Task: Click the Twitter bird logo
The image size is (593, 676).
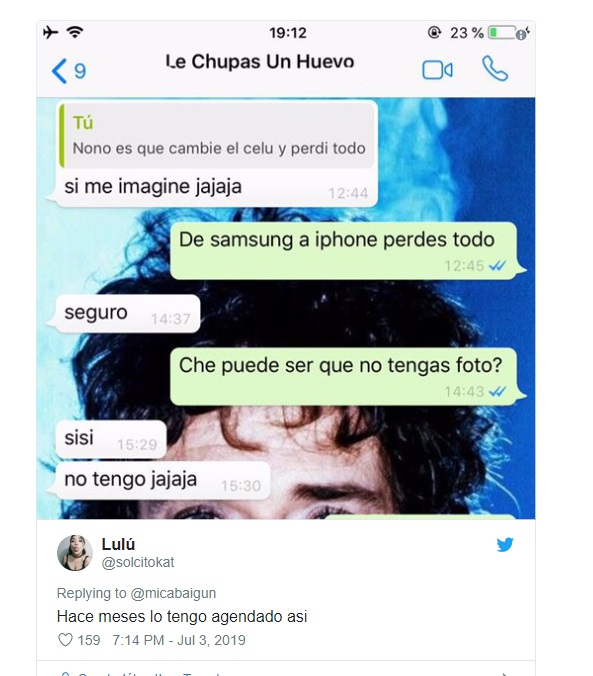Action: pyautogui.click(x=505, y=545)
